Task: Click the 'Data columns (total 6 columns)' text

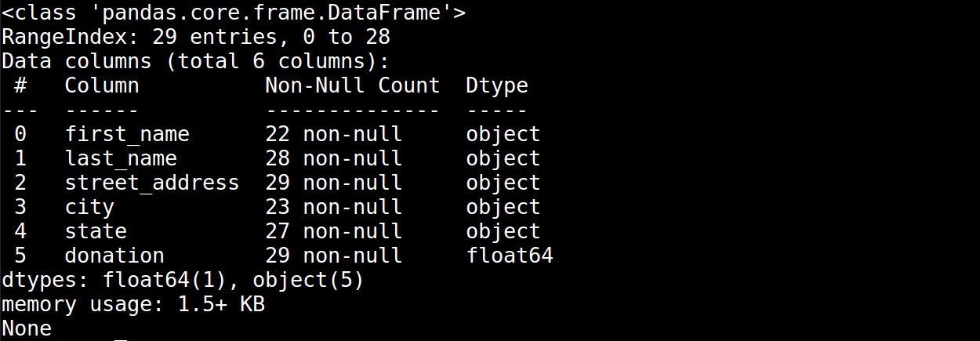Action: click(x=196, y=61)
